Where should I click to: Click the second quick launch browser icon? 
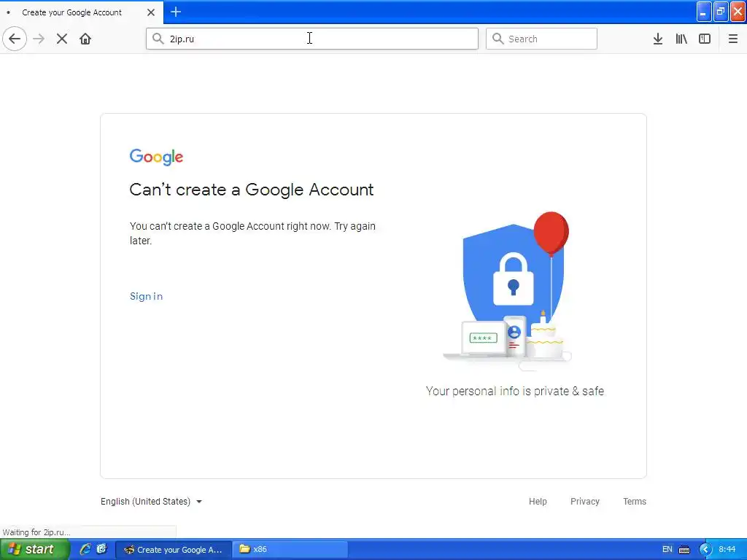pos(101,549)
